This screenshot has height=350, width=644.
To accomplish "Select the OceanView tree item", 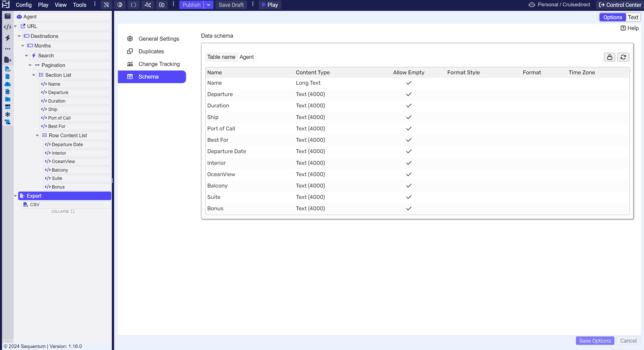I will [x=77, y=161].
